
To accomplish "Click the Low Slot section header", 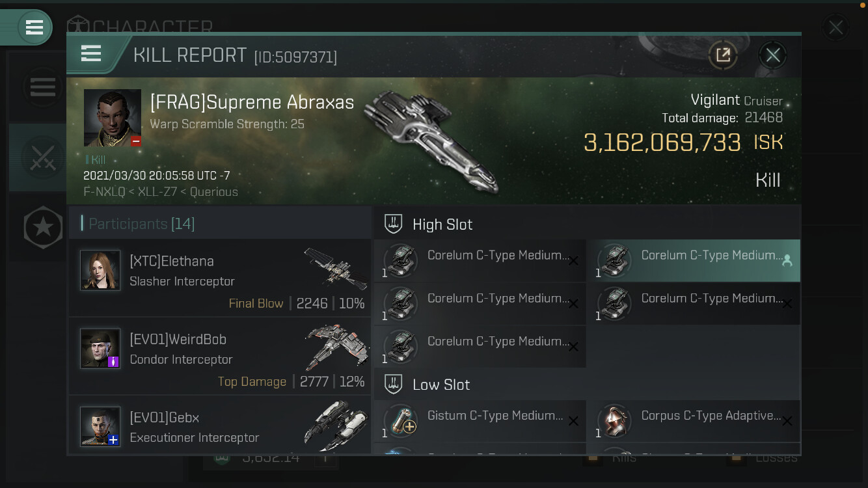I will (x=441, y=385).
